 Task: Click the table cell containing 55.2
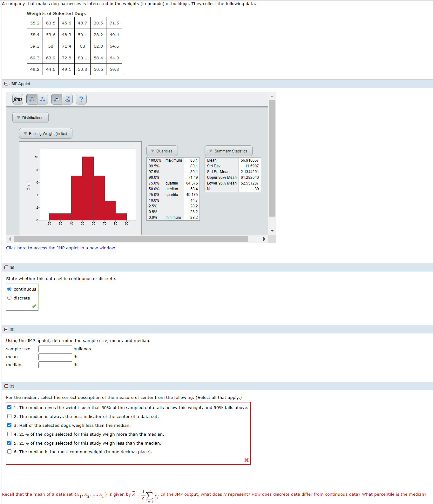[35, 23]
